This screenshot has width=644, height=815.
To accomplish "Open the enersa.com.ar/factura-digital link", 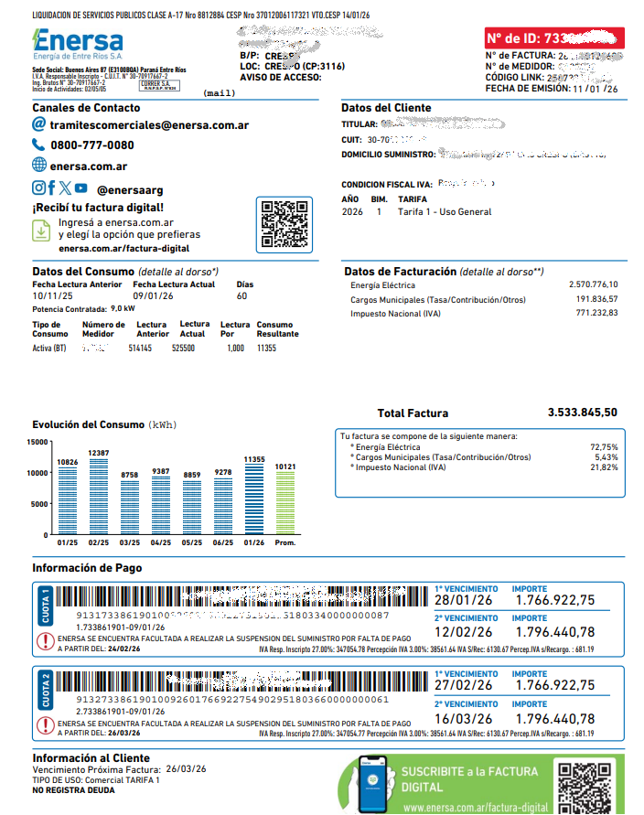I will pyautogui.click(x=123, y=249).
